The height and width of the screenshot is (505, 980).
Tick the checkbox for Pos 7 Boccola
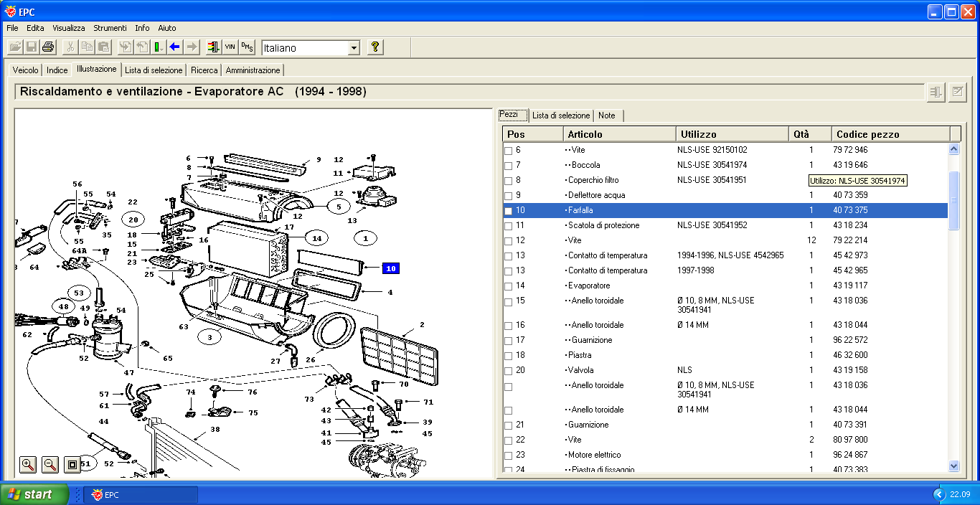508,166
